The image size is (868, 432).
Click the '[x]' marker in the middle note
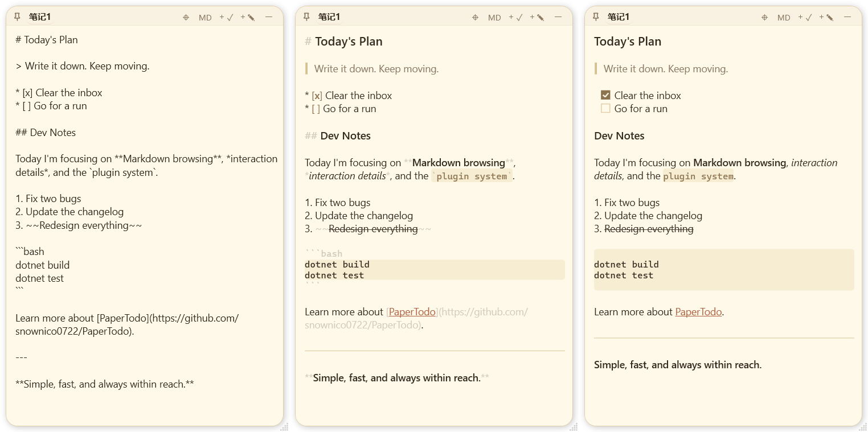[x=317, y=96]
